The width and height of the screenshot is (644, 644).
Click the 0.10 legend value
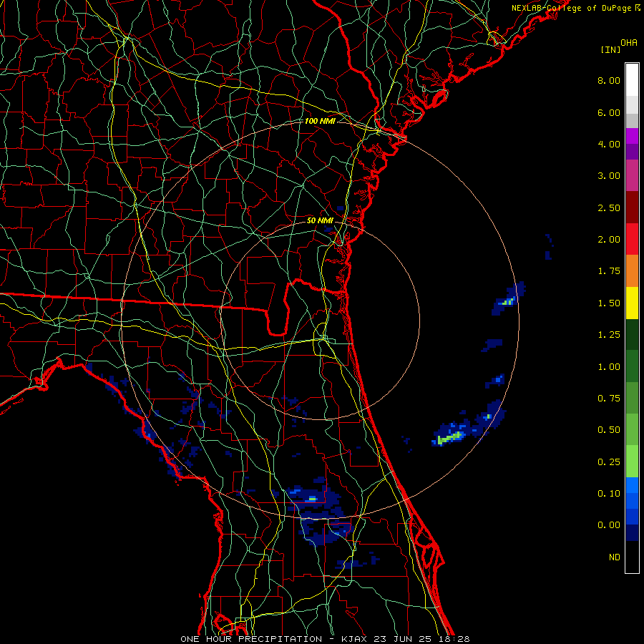click(609, 494)
